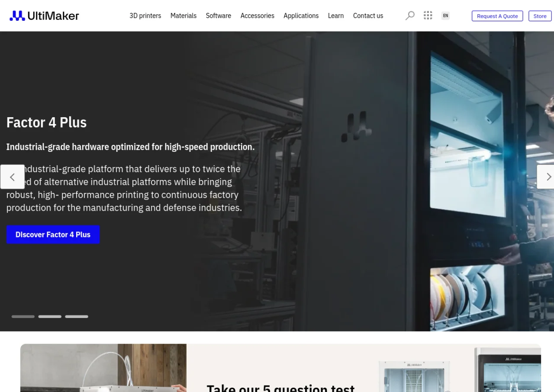
Task: Click the Industrial-grade hardware subtitle text
Action: coord(130,147)
